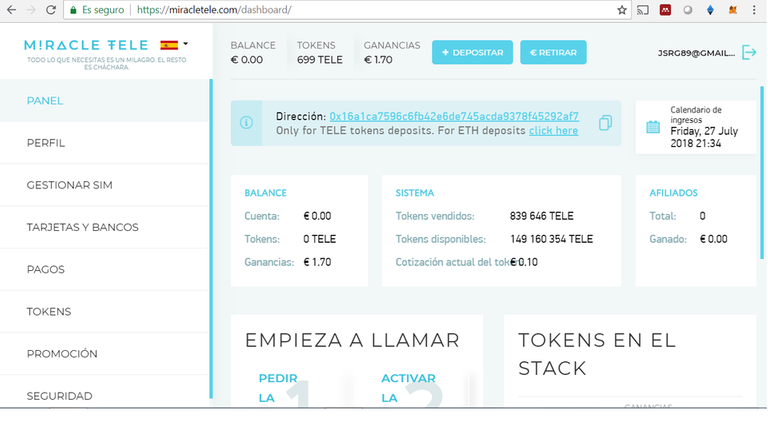Click the sidebar's blue scrollbar

211,239
